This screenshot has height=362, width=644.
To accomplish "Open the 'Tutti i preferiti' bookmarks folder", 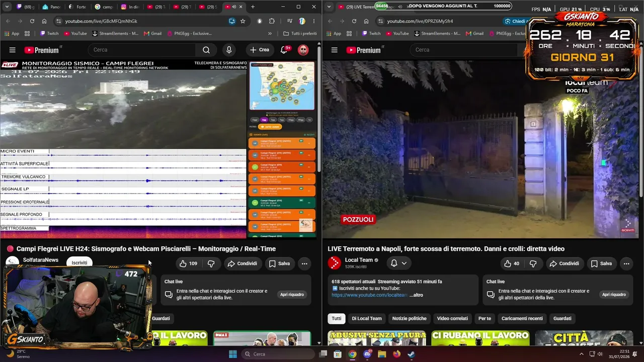I will [300, 34].
